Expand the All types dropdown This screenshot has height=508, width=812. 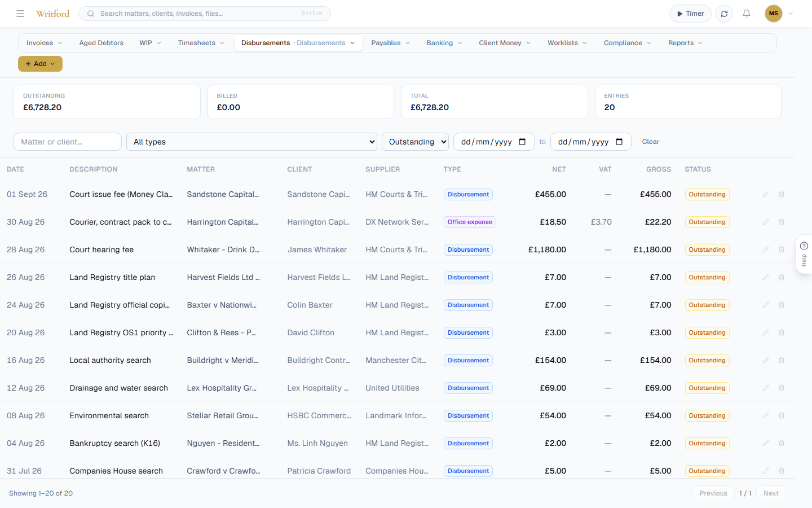(x=251, y=142)
